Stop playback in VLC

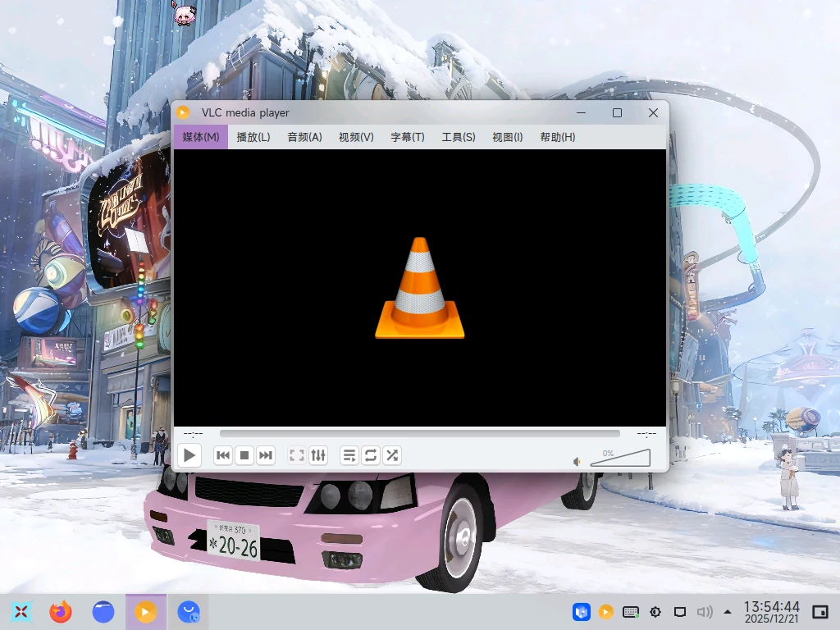coord(244,455)
